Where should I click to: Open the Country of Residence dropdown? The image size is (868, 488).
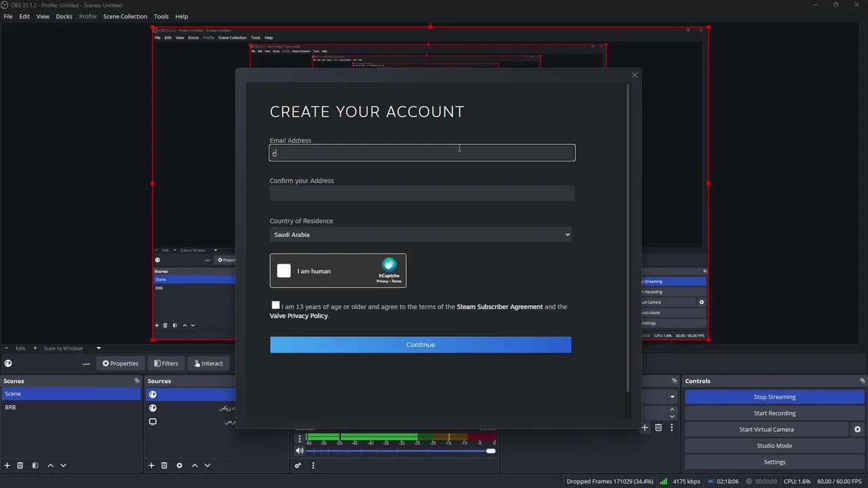[420, 235]
